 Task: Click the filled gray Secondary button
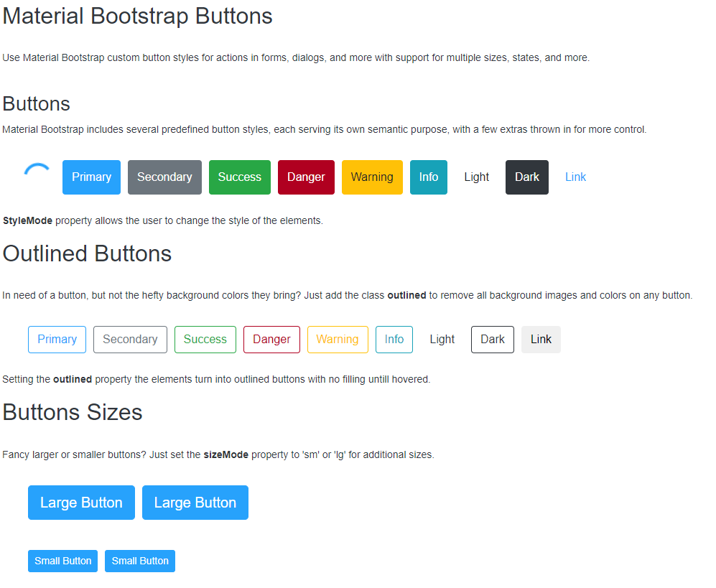pyautogui.click(x=164, y=177)
